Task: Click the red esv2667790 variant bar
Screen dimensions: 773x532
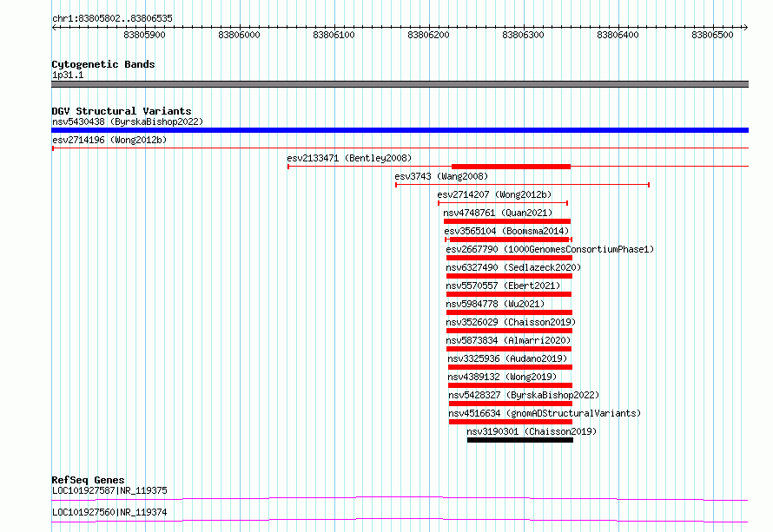Action: point(509,258)
